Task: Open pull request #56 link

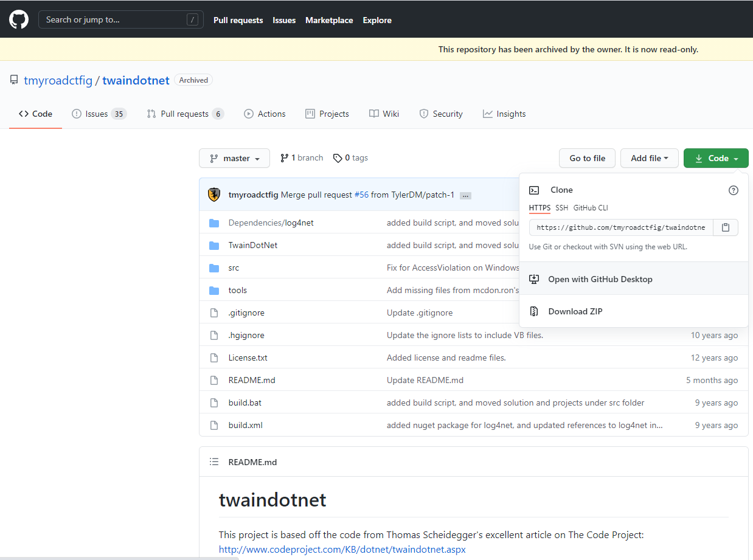Action: pyautogui.click(x=361, y=195)
